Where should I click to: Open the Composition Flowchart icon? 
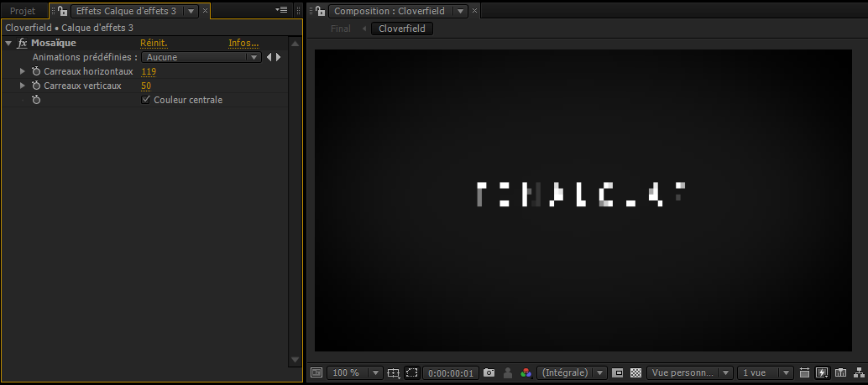(x=859, y=372)
